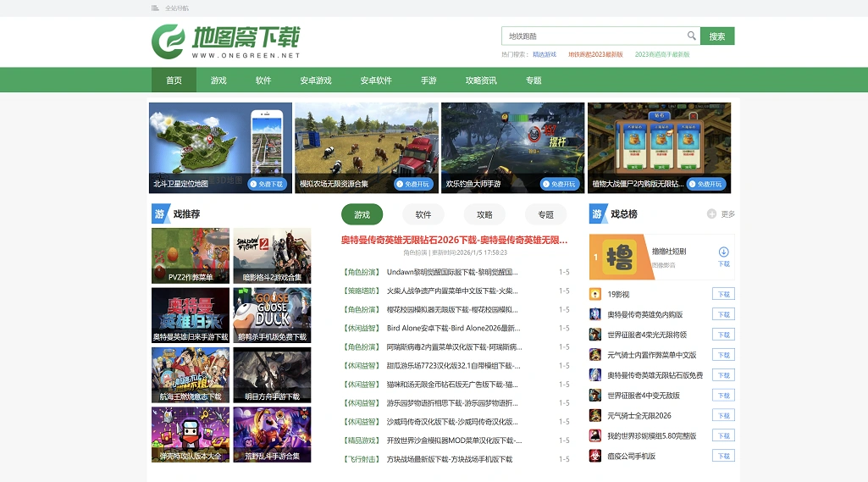Switch to the 软件 tab pill
The image size is (868, 482).
click(423, 214)
